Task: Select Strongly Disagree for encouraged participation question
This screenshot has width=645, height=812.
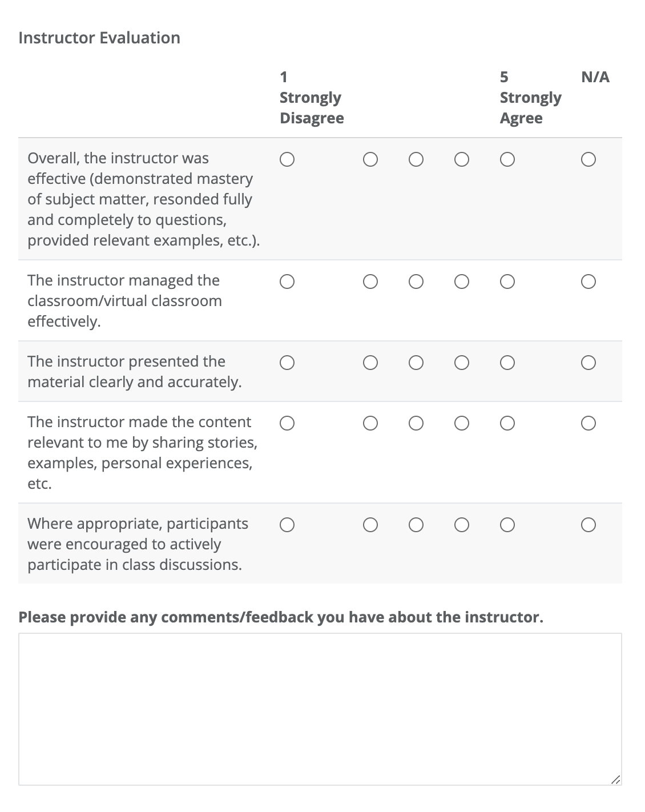Action: pyautogui.click(x=288, y=524)
